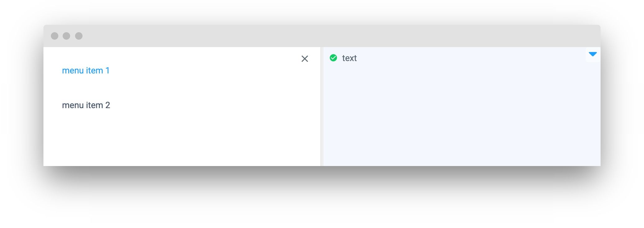Viewport: 644px width, 228px height.
Task: Expand the top-right blue triangle button
Action: 593,55
